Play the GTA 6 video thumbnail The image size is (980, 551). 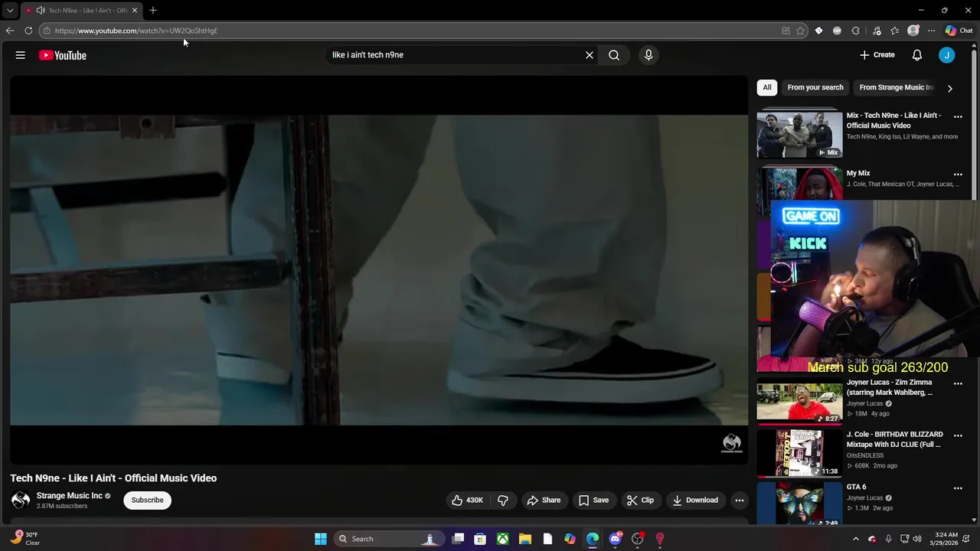[799, 504]
